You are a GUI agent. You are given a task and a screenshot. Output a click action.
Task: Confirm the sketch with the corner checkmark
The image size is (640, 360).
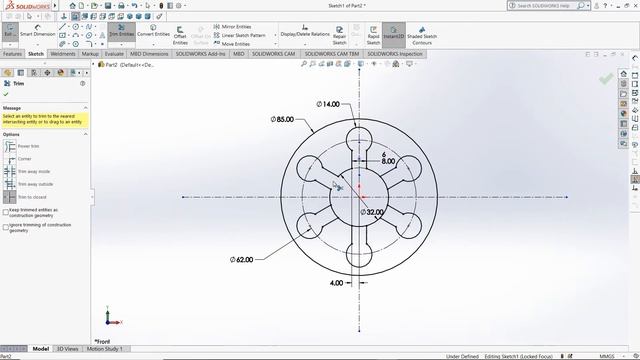point(606,78)
